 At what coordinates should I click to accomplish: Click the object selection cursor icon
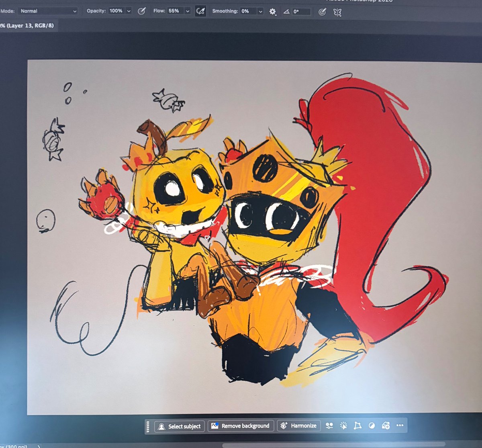coord(343,425)
